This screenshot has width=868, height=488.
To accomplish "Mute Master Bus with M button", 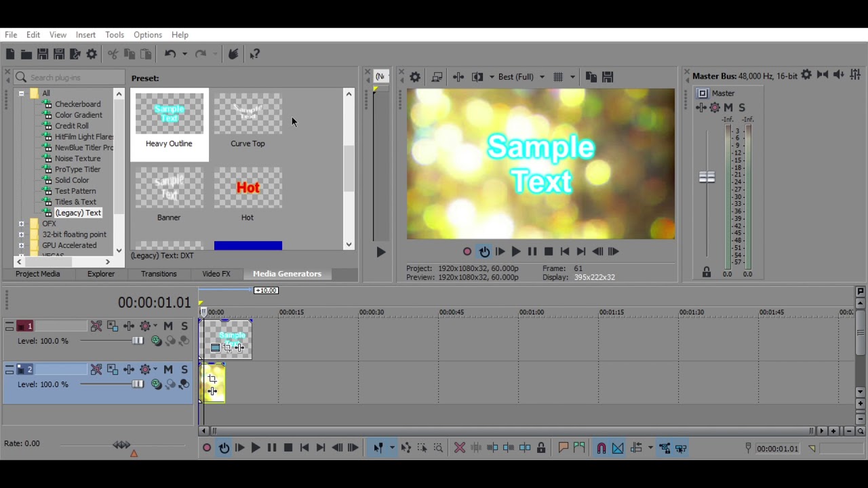I will click(728, 107).
